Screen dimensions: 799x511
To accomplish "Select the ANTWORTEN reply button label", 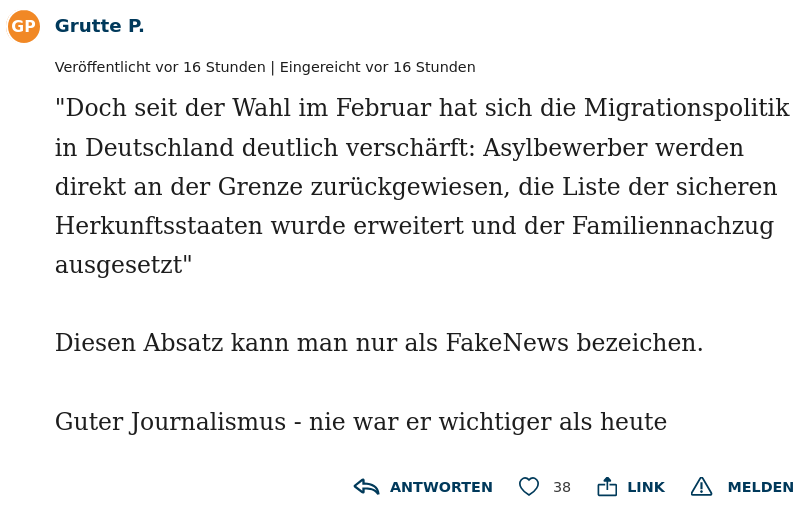I will click(441, 487).
